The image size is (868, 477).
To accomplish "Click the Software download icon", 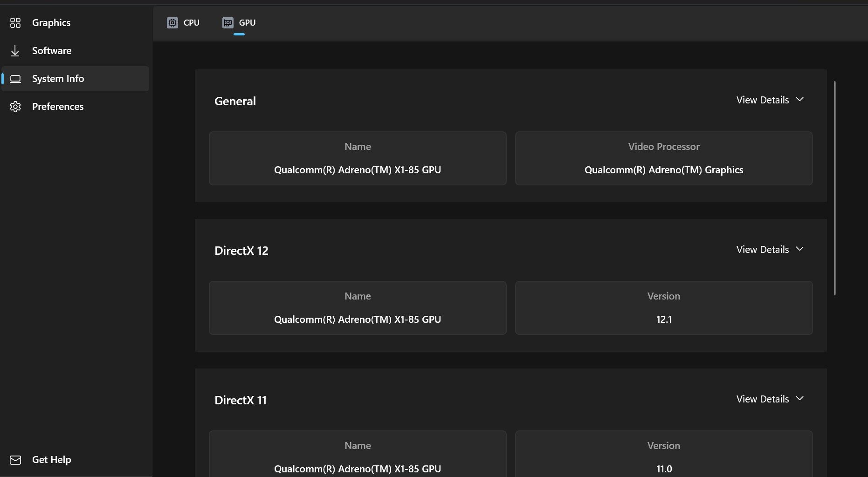I will (15, 50).
